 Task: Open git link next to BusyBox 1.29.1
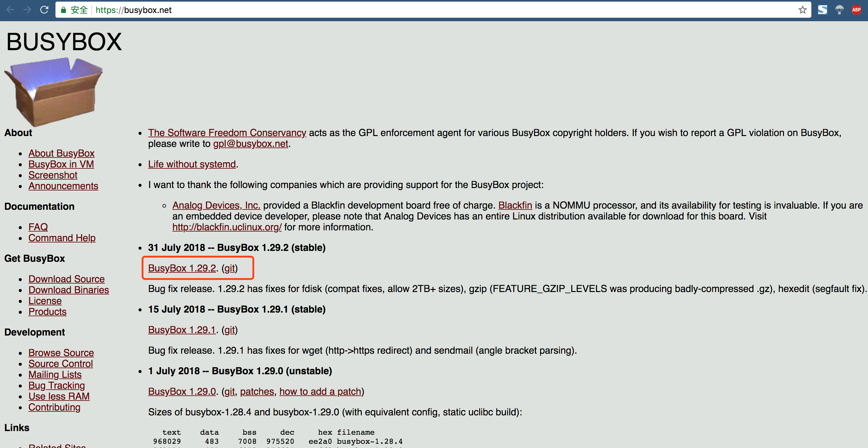(x=230, y=330)
